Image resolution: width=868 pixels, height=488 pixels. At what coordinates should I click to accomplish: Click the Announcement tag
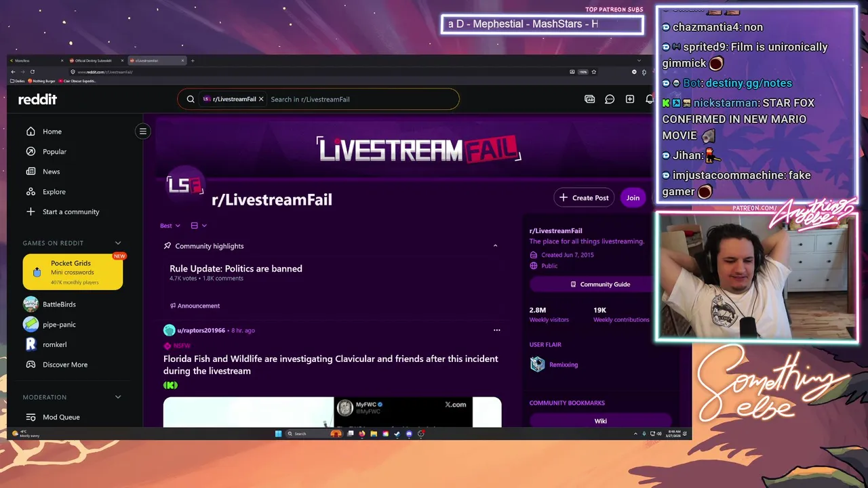click(195, 306)
